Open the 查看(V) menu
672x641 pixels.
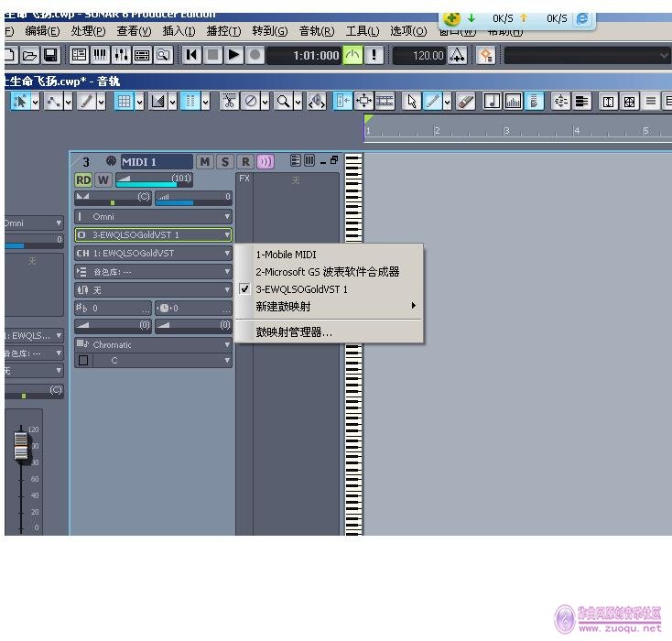134,31
